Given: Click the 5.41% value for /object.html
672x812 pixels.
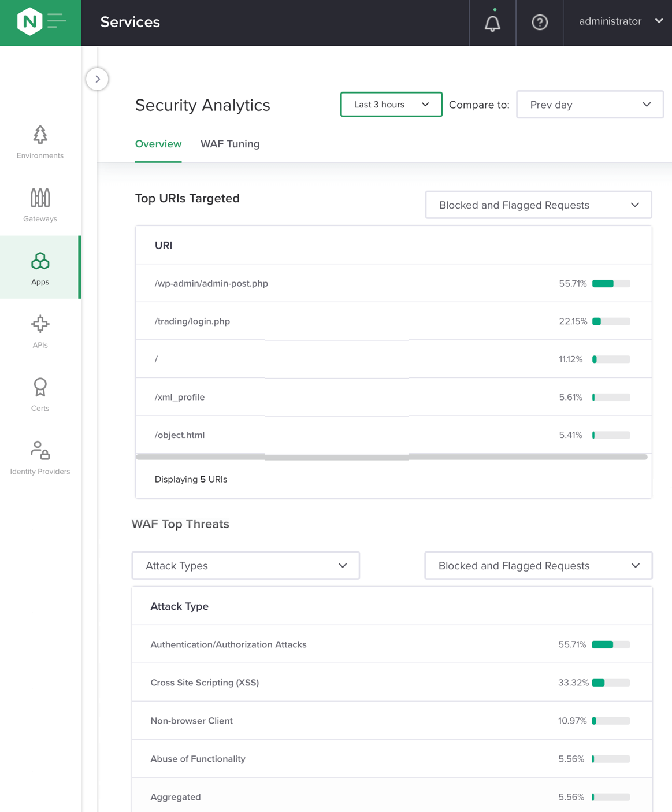Looking at the screenshot, I should point(570,435).
